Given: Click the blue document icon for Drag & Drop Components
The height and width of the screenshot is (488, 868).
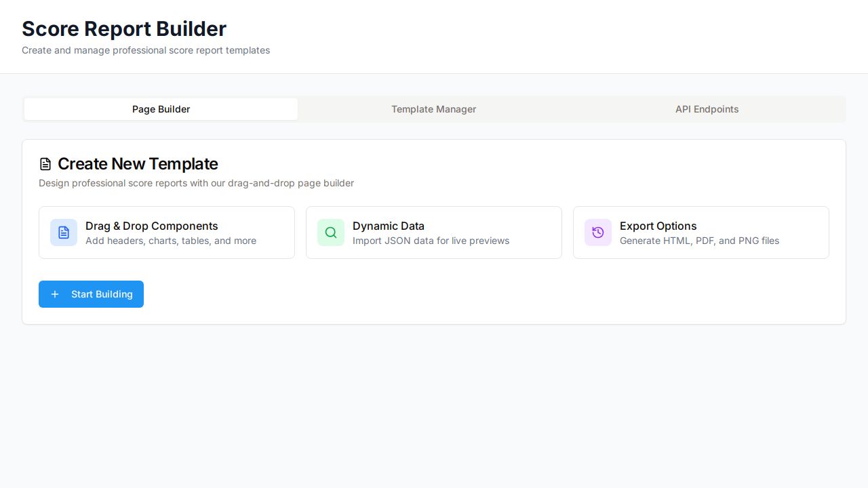Looking at the screenshot, I should (x=64, y=232).
